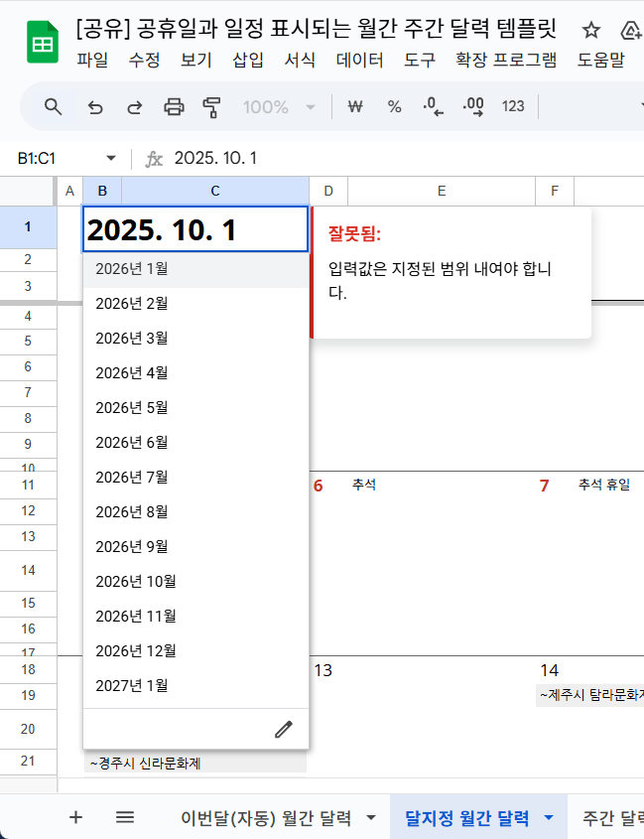Screen dimensions: 644x839
Task: Redo the last undone action
Action: (135, 106)
